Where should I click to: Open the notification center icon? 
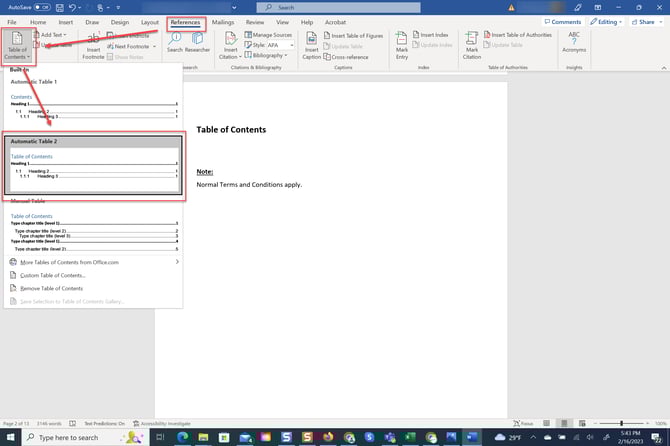657,437
